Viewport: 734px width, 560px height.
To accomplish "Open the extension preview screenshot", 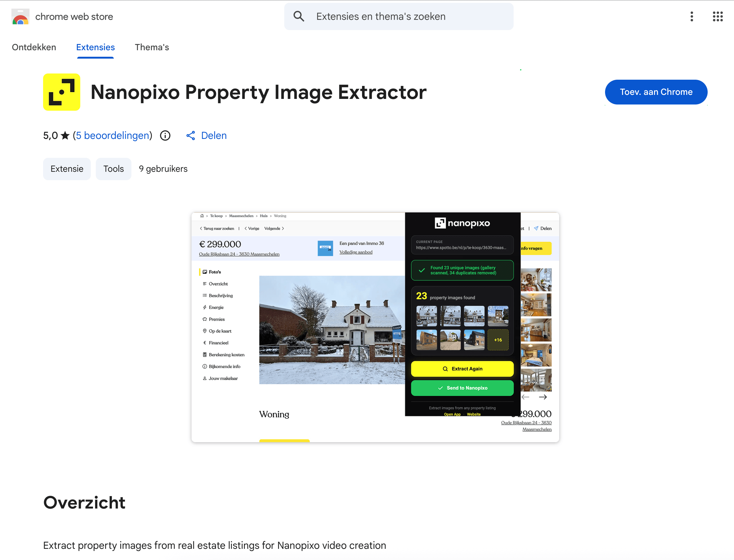I will pos(375,327).
